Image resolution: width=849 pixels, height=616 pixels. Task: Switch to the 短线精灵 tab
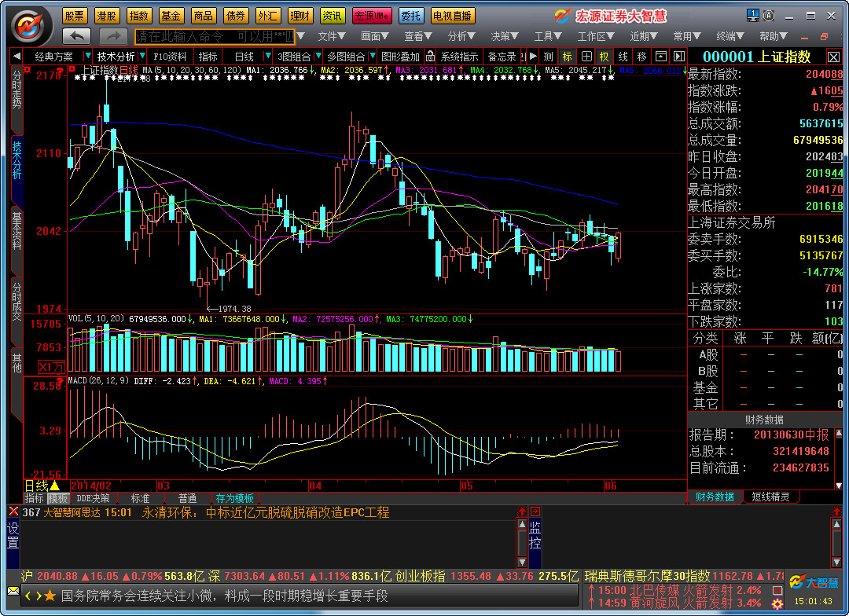coord(771,497)
